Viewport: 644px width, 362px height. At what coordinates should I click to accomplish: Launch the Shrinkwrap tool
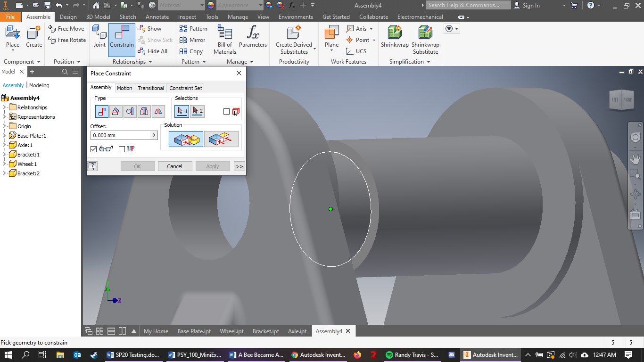coord(395,37)
